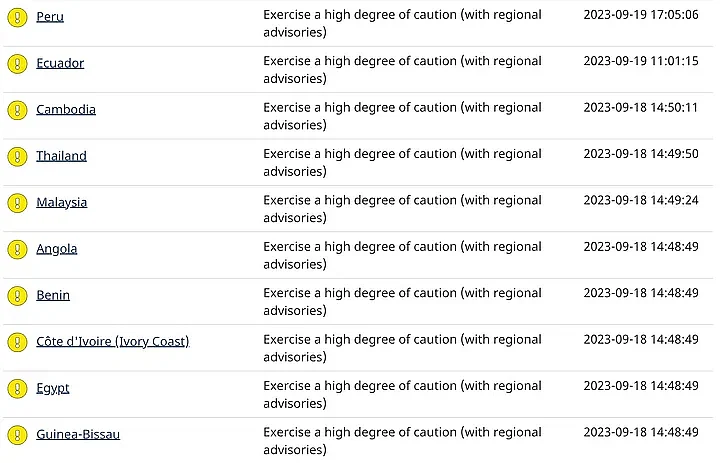Click the caution icon beside Guinea-Bissau

tap(17, 435)
